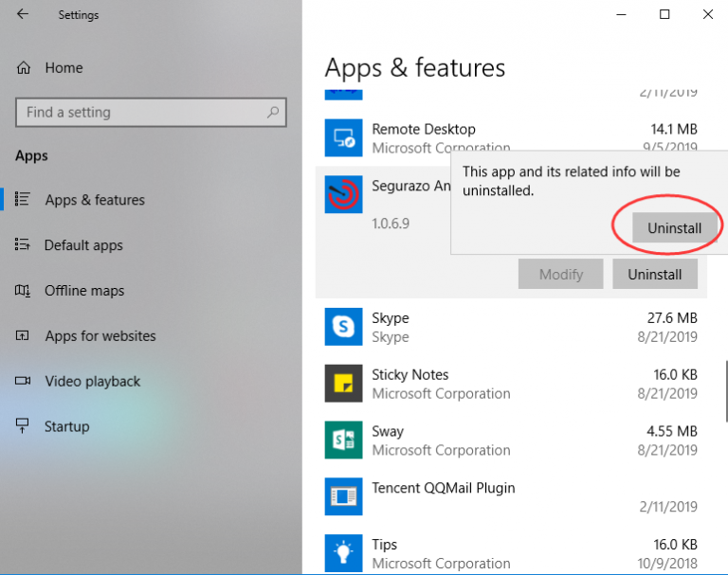Select the Tencent QQMail Plugin icon
Screen dimensions: 728x575
point(343,496)
